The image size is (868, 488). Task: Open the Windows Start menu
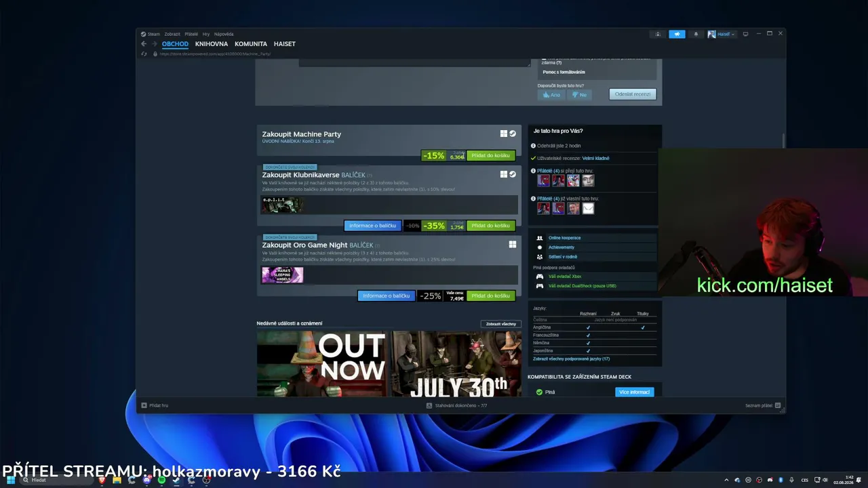[11, 480]
